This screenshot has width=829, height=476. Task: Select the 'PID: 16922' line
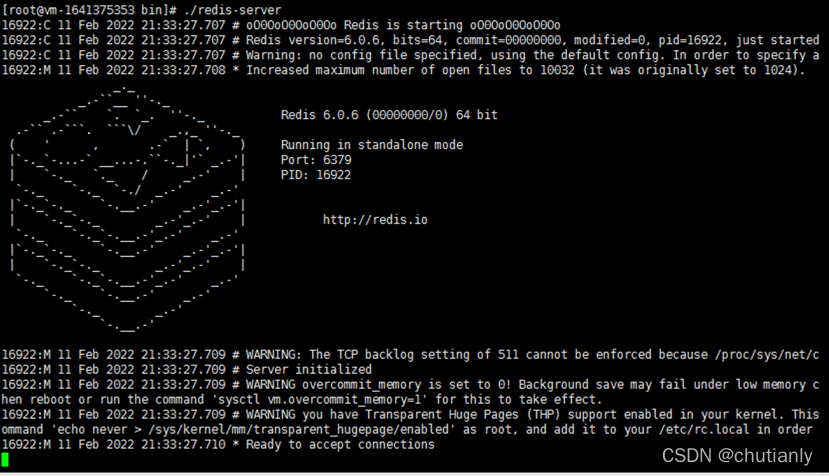(x=316, y=175)
